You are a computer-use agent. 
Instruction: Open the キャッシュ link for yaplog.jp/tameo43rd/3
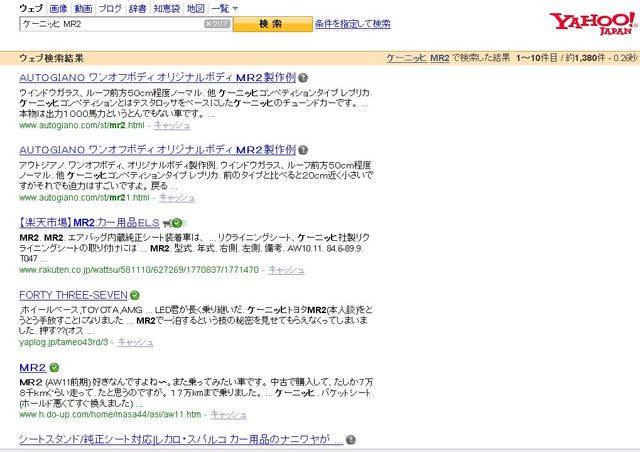[136, 343]
